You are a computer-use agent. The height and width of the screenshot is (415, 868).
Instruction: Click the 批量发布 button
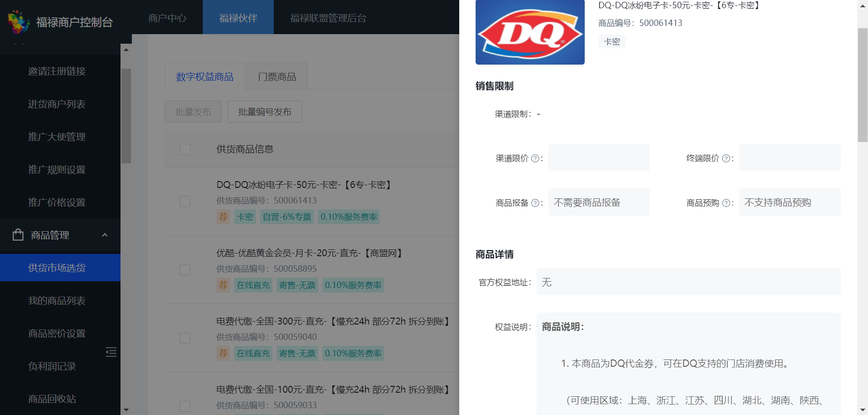point(193,111)
